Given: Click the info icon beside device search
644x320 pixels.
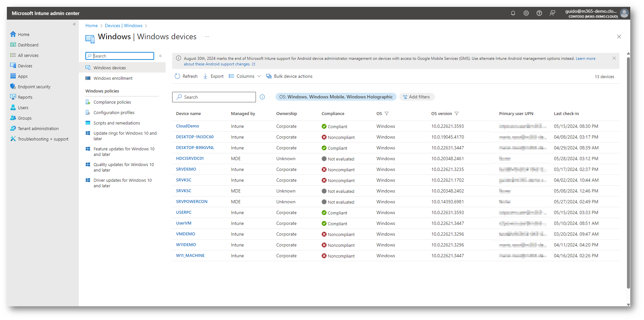Looking at the screenshot, I should point(262,97).
